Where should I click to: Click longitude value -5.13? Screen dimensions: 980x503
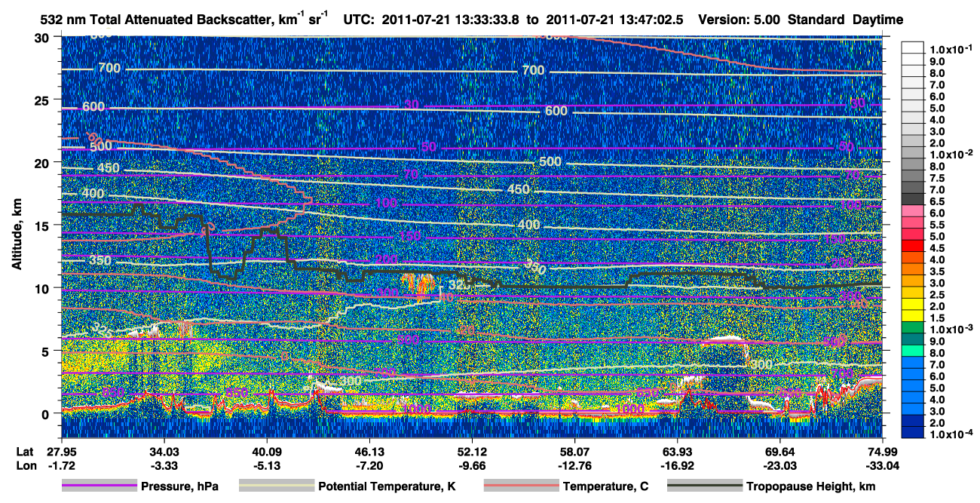[266, 465]
